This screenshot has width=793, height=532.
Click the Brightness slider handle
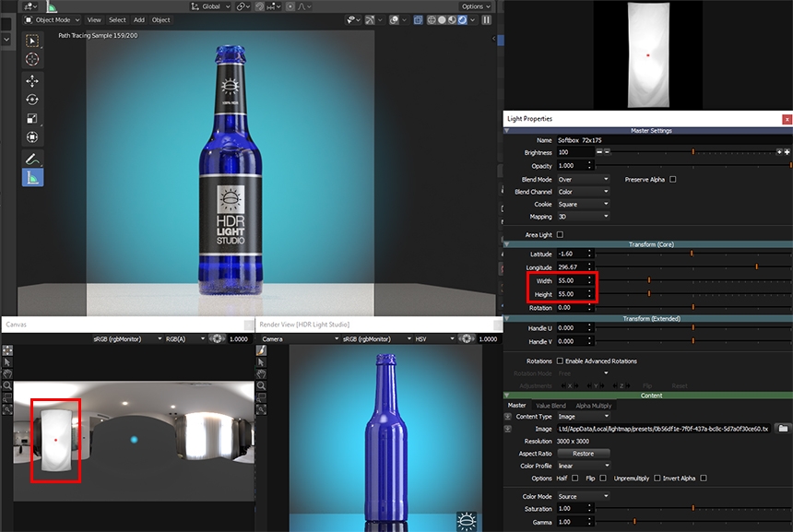[x=692, y=152]
